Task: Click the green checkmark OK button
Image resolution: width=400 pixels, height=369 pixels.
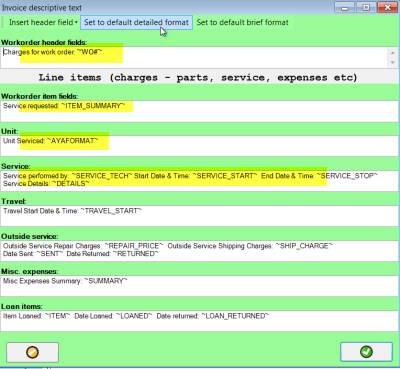Action: pyautogui.click(x=366, y=352)
